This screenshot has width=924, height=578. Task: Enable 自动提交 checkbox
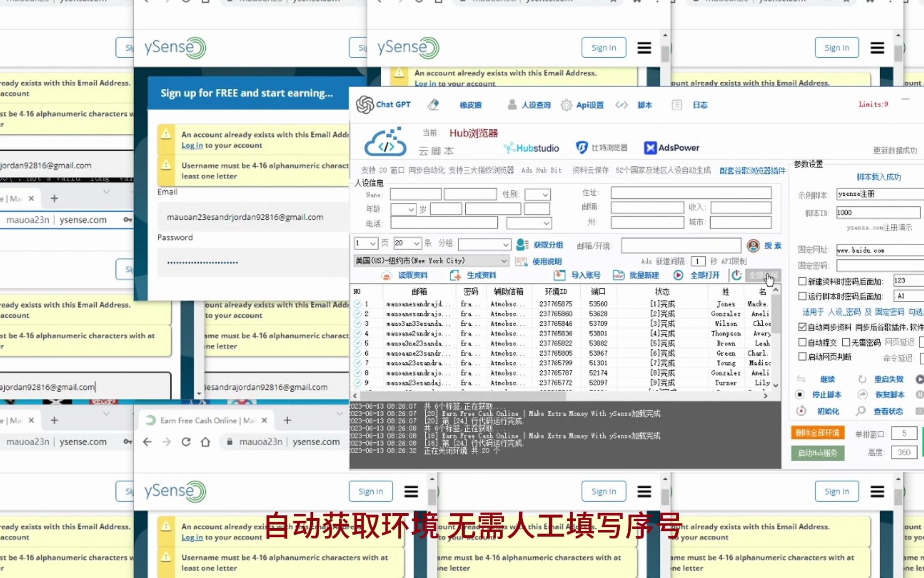[x=802, y=342]
